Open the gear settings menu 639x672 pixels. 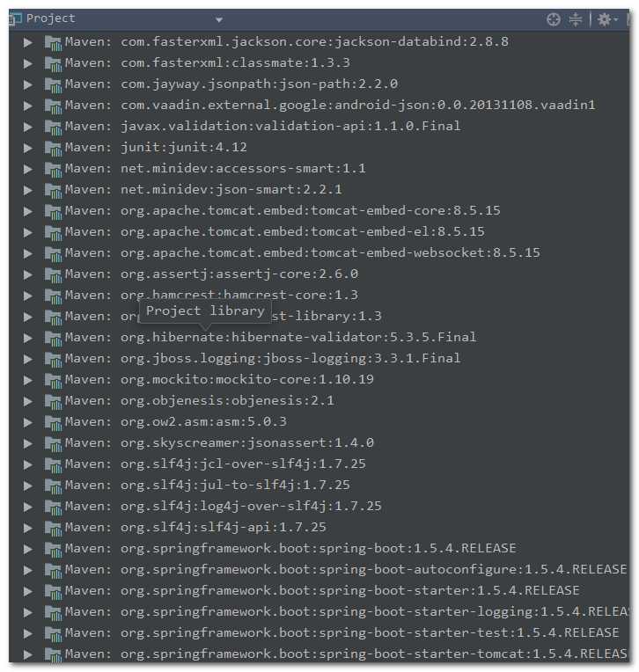point(606,19)
